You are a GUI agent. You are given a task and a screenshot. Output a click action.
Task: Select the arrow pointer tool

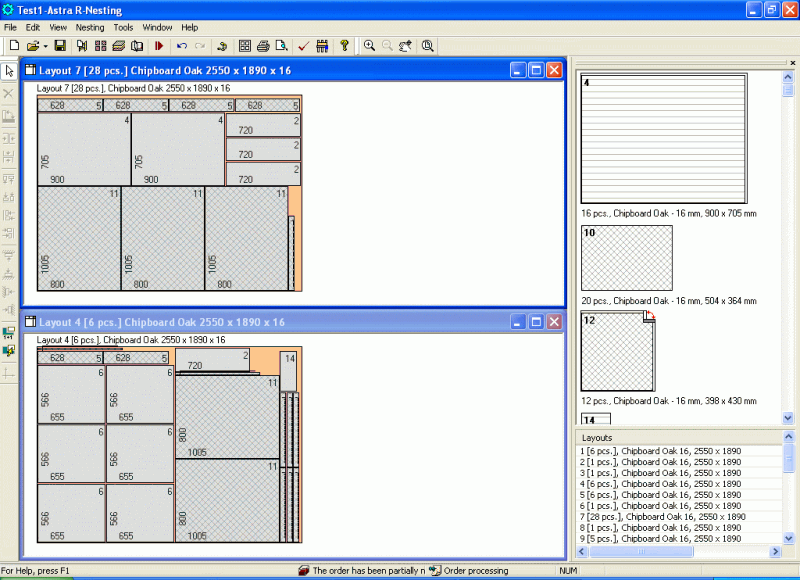tap(9, 71)
